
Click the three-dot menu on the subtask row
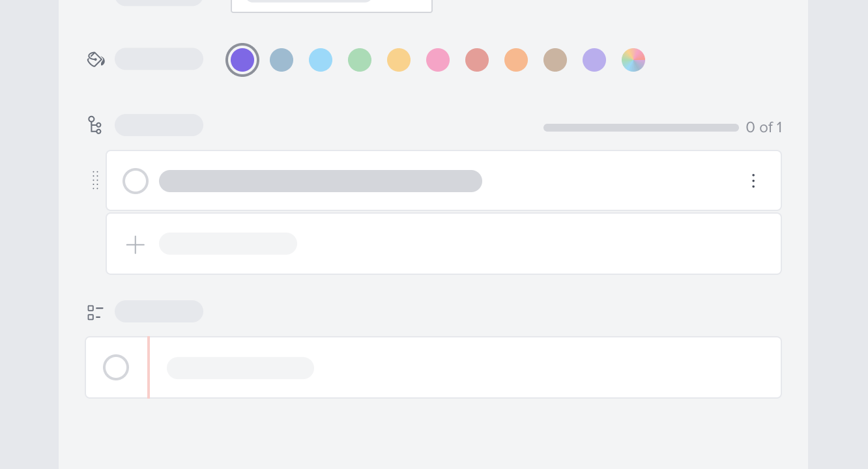pos(753,180)
